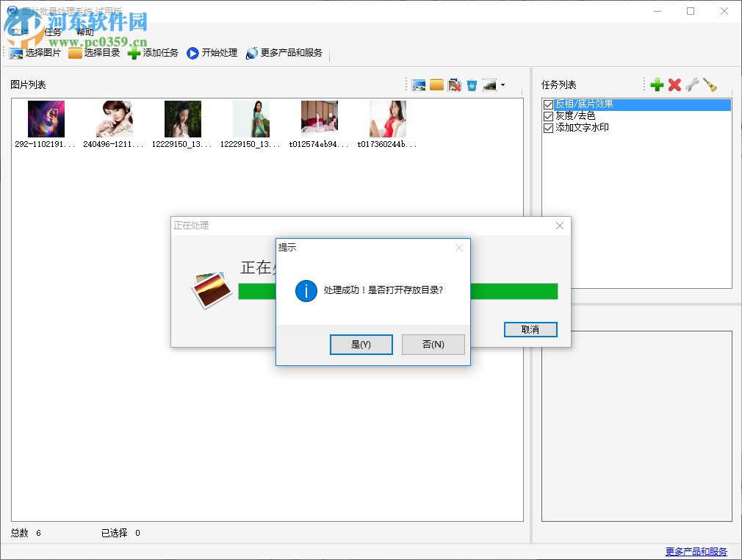The image size is (742, 560).
Task: Uncheck the 灰度/去色 task
Action: click(x=547, y=115)
